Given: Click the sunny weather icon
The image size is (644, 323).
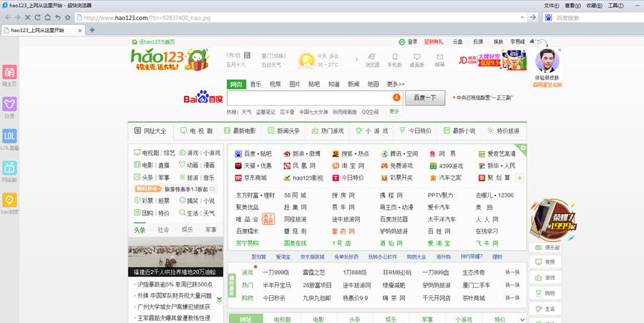Looking at the screenshot, I should pos(306,60).
